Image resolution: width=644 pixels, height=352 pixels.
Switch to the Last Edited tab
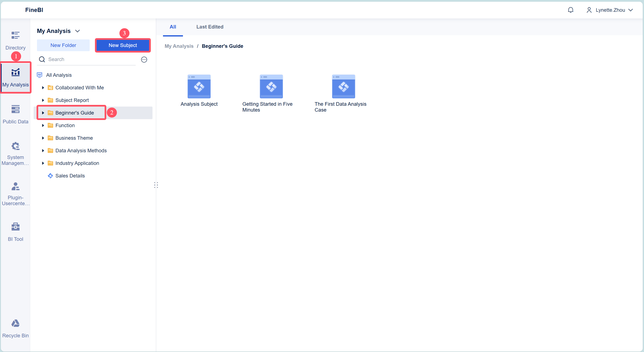pos(209,27)
